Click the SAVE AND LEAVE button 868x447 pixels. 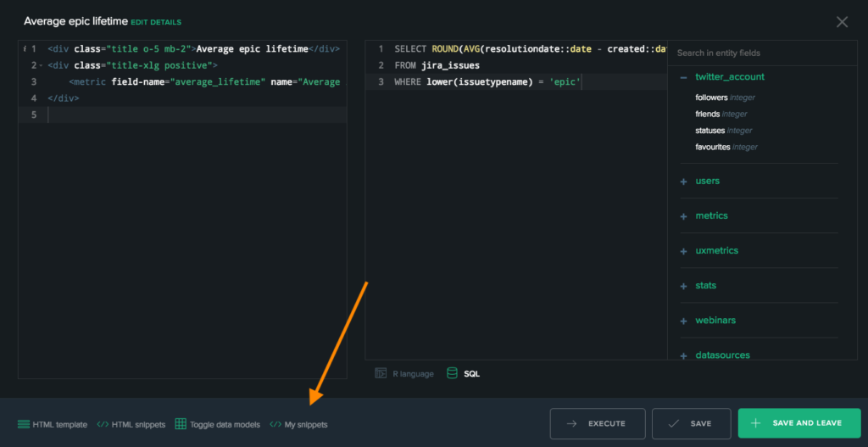pos(798,423)
